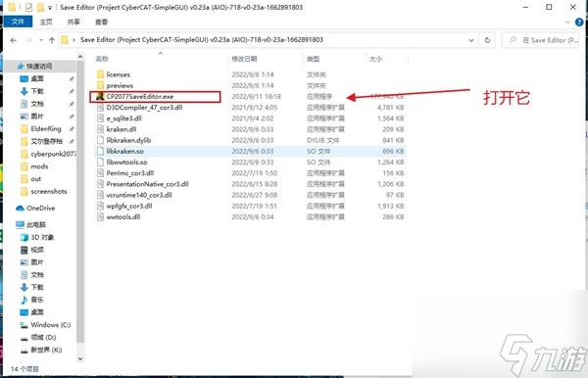Image resolution: width=588 pixels, height=378 pixels.
Task: Open 3D 对象 under This PC
Action: click(x=42, y=237)
